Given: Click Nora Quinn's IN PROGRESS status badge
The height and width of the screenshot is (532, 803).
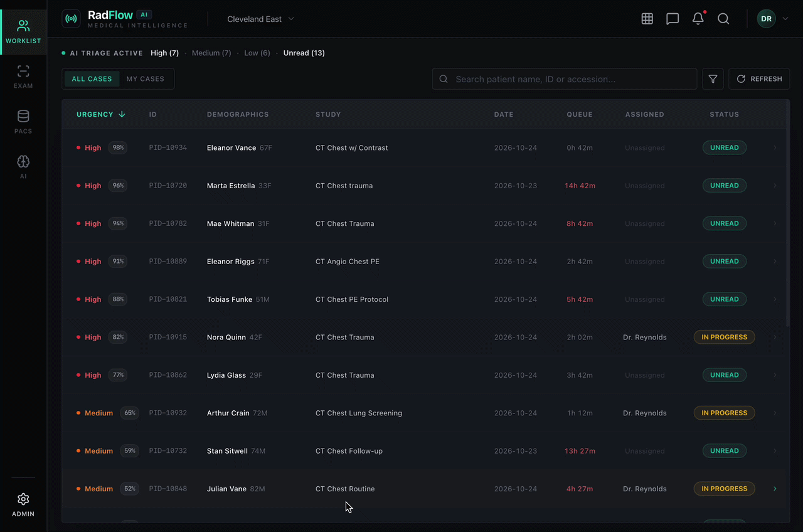Looking at the screenshot, I should (724, 337).
